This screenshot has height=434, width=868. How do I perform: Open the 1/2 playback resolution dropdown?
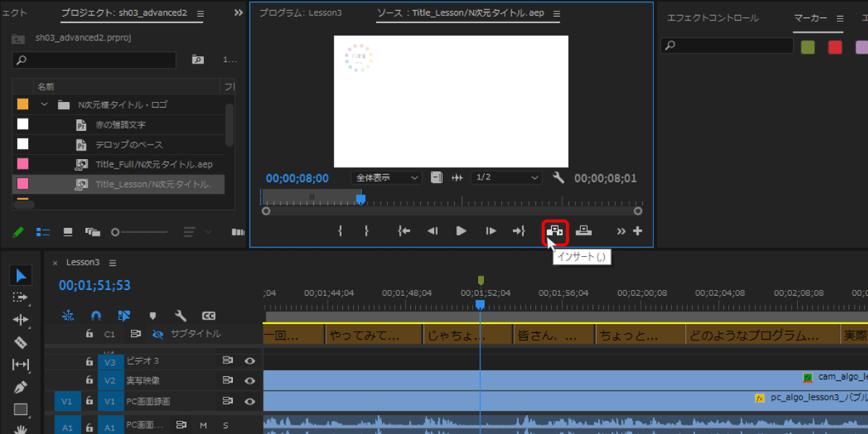[506, 177]
